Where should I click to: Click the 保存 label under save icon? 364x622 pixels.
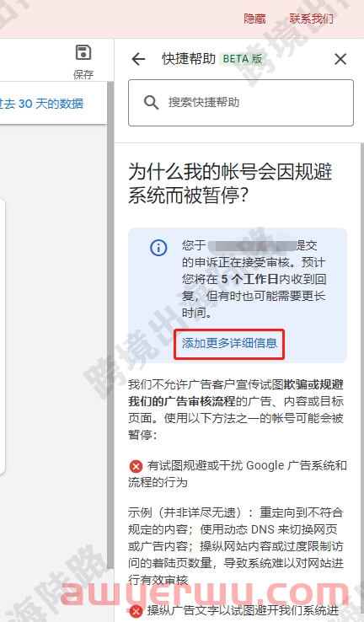(83, 74)
